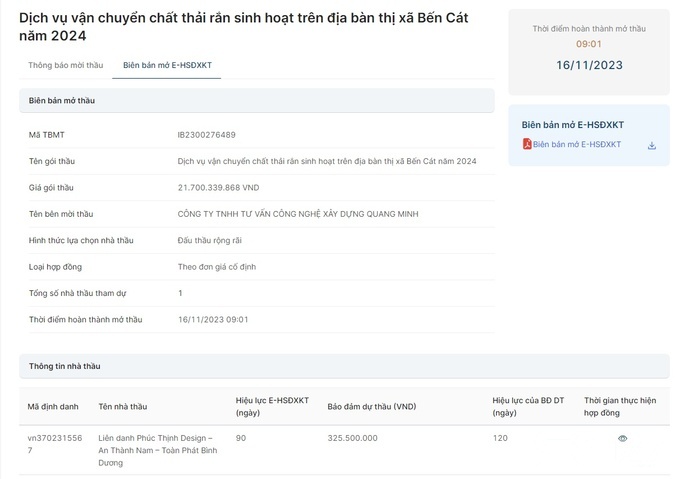Click the download icon for Biên bản mở E-HSĐXKT
This screenshot has height=479, width=680.
(652, 145)
